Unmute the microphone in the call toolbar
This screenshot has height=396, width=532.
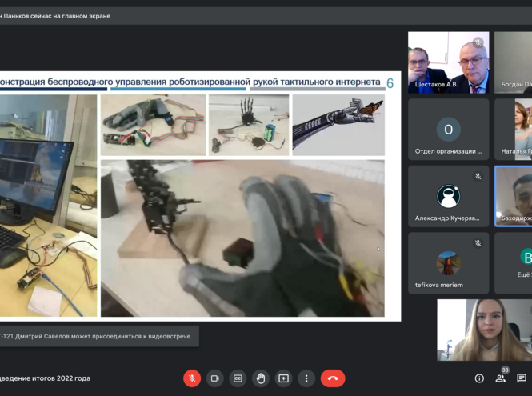tap(191, 378)
